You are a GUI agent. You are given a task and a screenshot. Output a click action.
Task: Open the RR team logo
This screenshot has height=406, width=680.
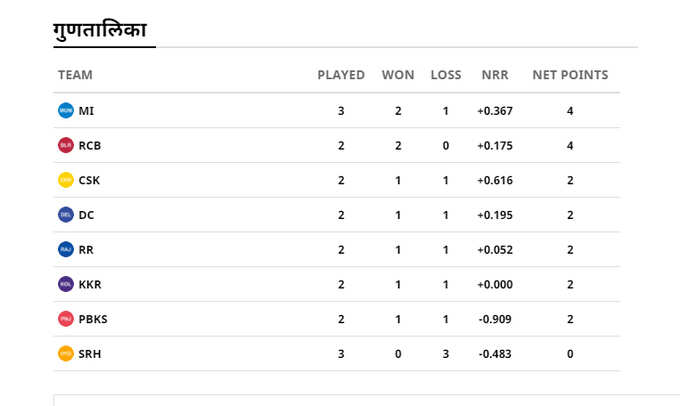coord(66,249)
